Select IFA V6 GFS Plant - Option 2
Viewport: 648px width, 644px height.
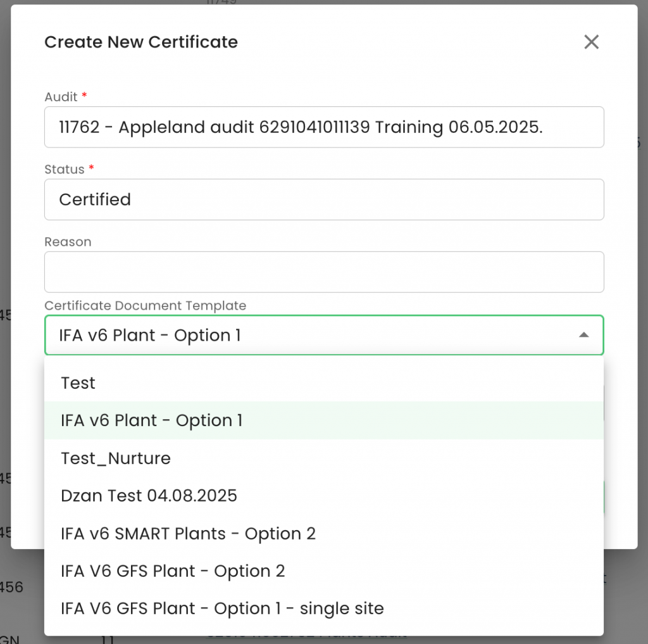pyautogui.click(x=173, y=571)
